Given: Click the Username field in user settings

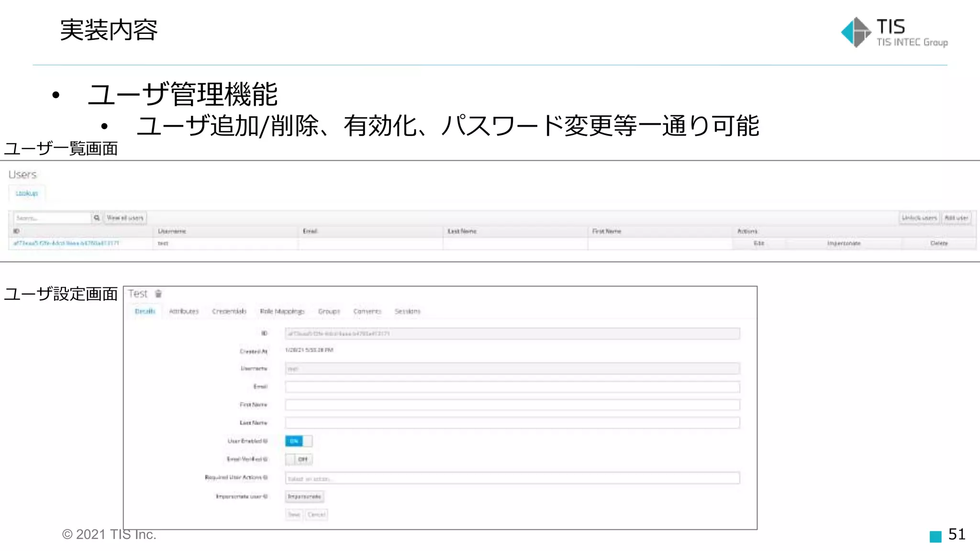Looking at the screenshot, I should tap(512, 369).
